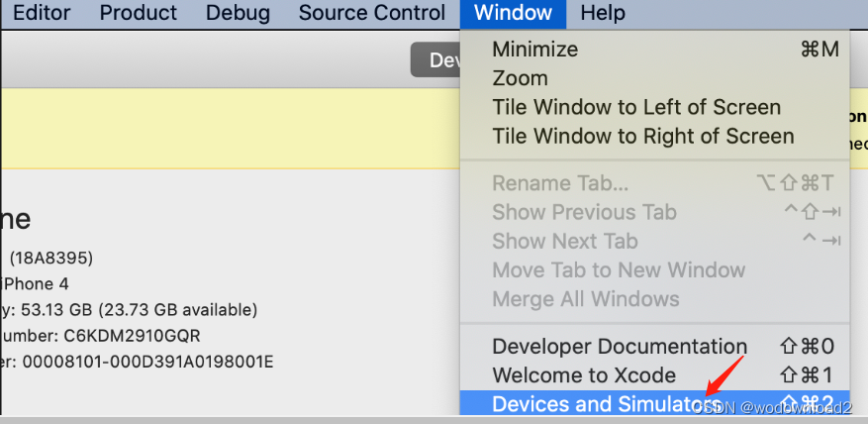Click Tile Window to Right of Screen

click(x=642, y=136)
